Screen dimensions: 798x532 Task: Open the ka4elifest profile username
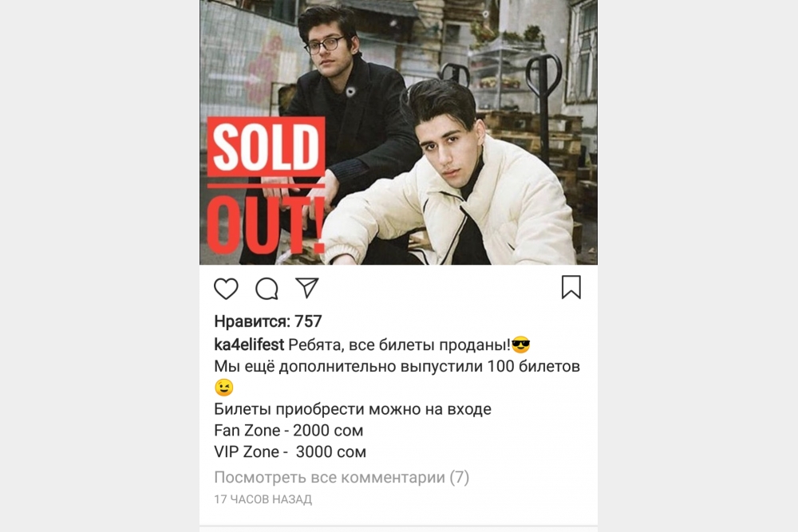(x=249, y=345)
